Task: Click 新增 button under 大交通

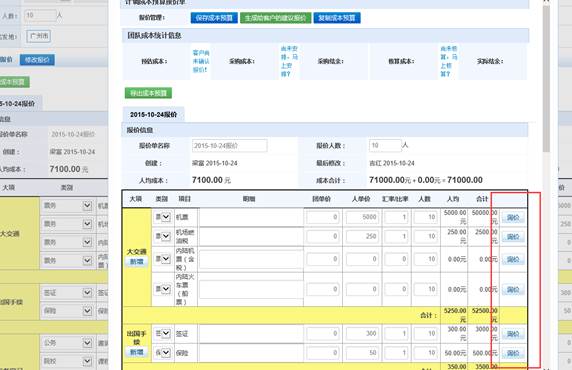Action: [137, 262]
